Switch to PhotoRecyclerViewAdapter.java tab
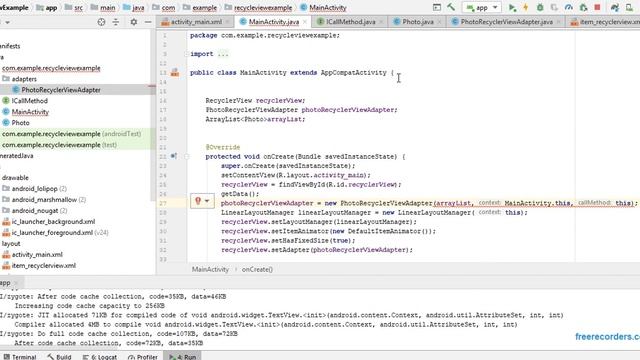Viewport: 640px width, 360px height. tap(507, 22)
